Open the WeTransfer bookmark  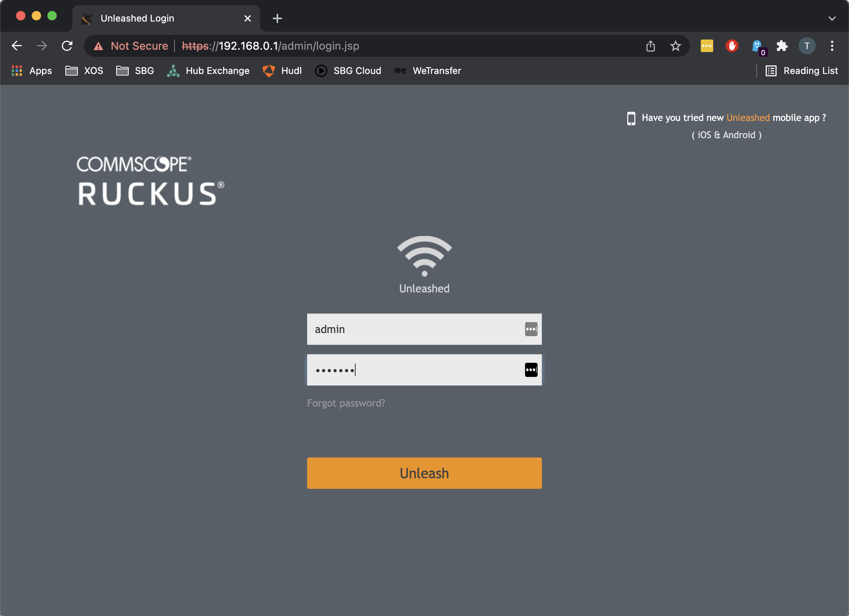[x=428, y=71]
